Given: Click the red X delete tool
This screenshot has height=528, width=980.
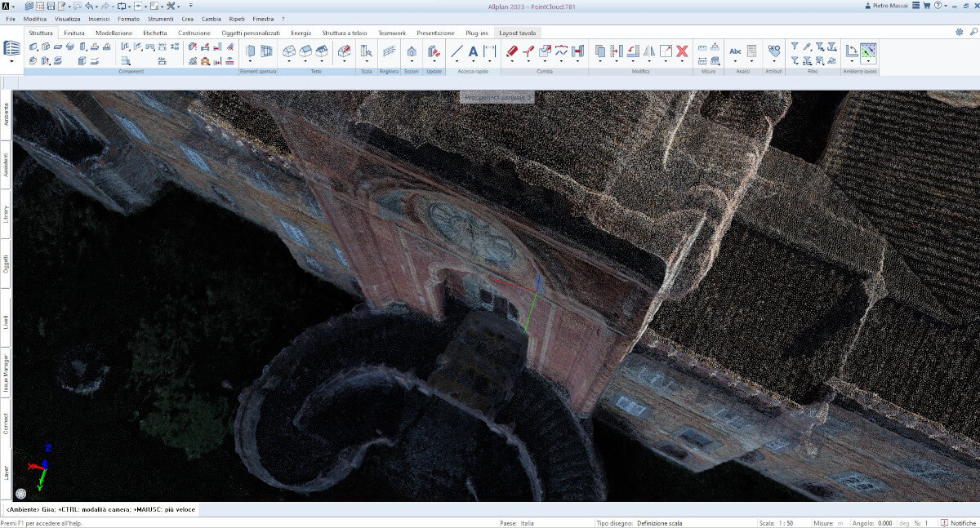Looking at the screenshot, I should coord(682,51).
